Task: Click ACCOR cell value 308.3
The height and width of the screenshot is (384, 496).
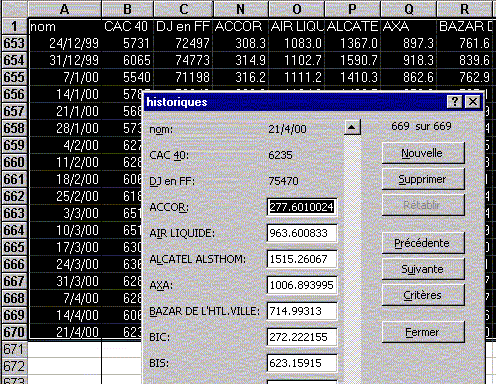Action: (x=241, y=43)
